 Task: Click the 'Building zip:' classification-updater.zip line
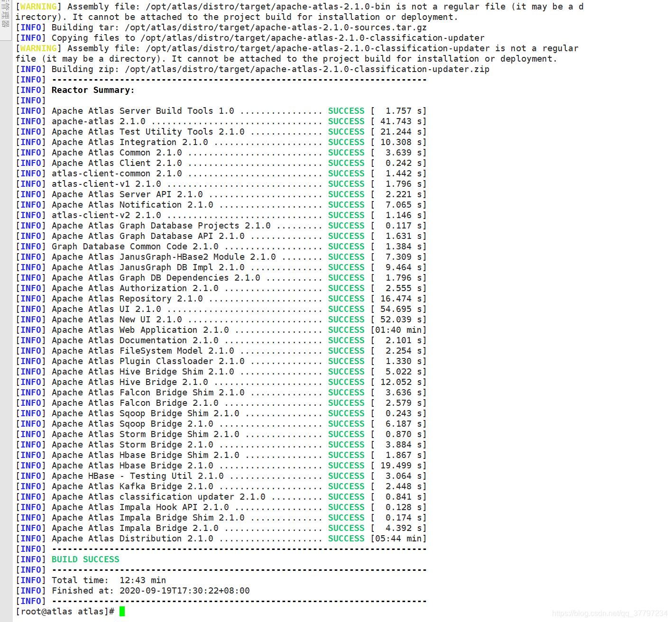click(252, 69)
